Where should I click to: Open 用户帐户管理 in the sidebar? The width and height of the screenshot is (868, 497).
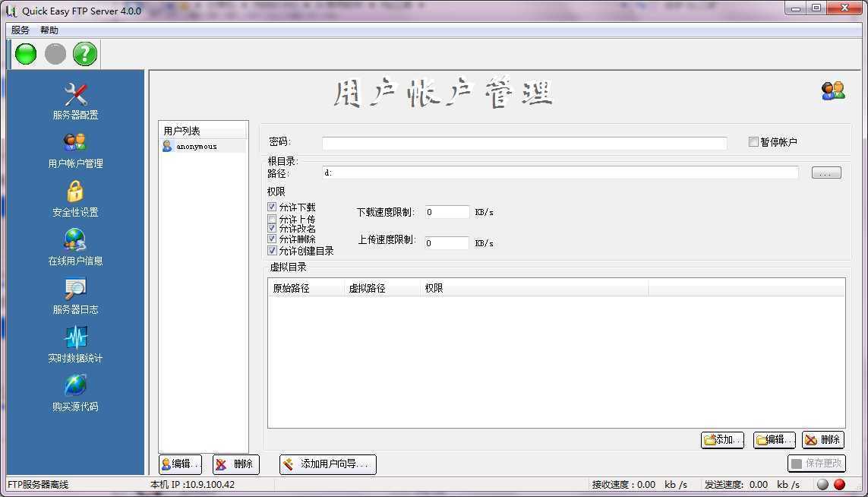[x=75, y=150]
